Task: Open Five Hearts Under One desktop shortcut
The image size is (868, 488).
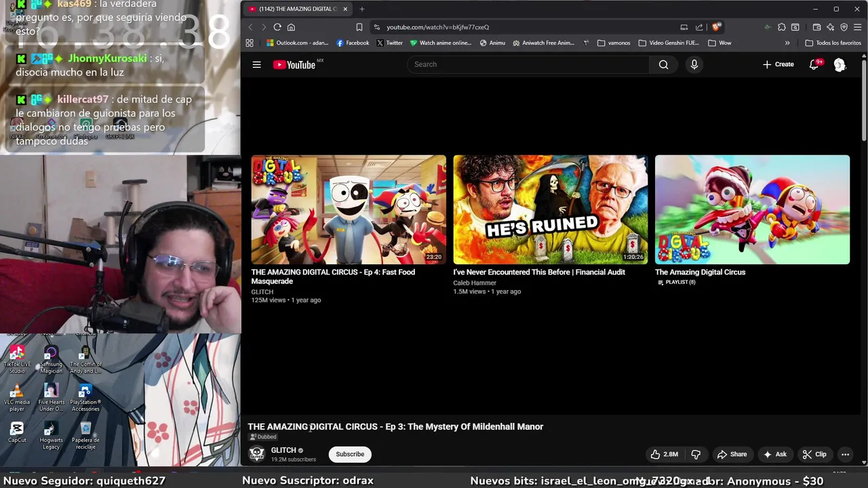Action: [x=51, y=399]
